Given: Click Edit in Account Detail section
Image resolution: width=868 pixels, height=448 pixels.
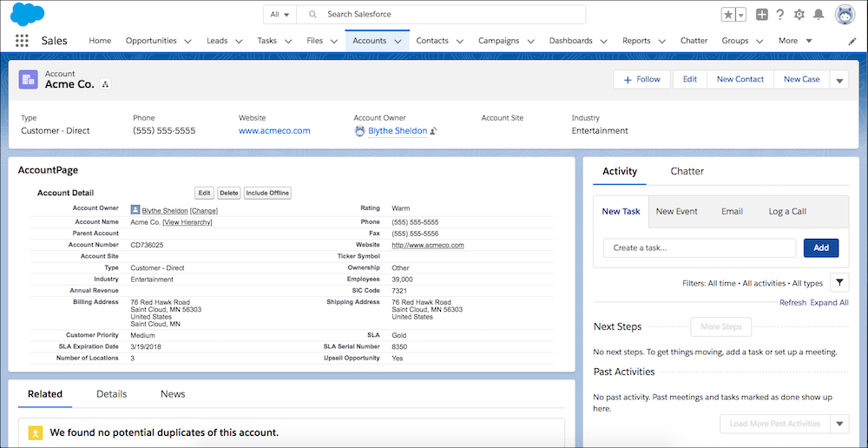Looking at the screenshot, I should [204, 193].
